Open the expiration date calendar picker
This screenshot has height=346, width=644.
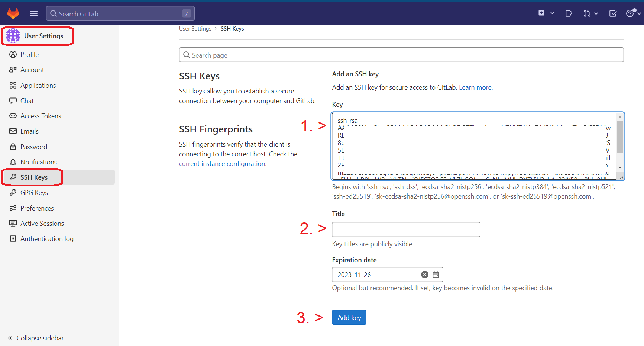[x=436, y=275]
